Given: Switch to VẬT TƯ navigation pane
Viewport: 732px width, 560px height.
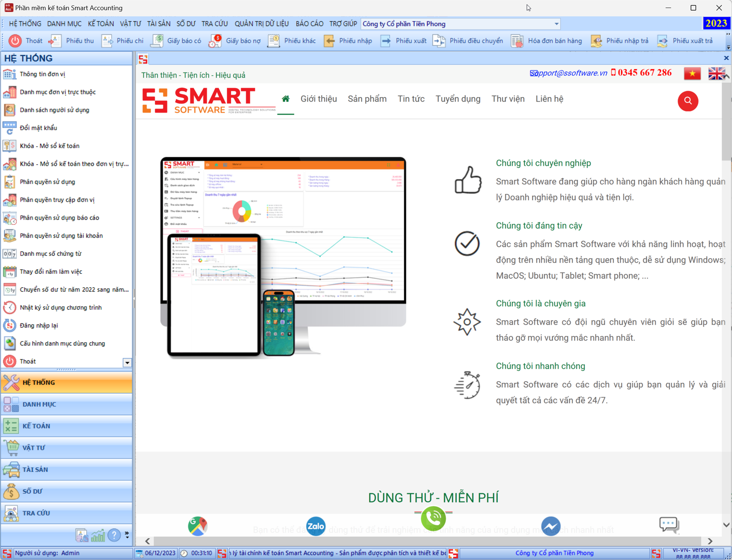Looking at the screenshot, I should pyautogui.click(x=67, y=448).
